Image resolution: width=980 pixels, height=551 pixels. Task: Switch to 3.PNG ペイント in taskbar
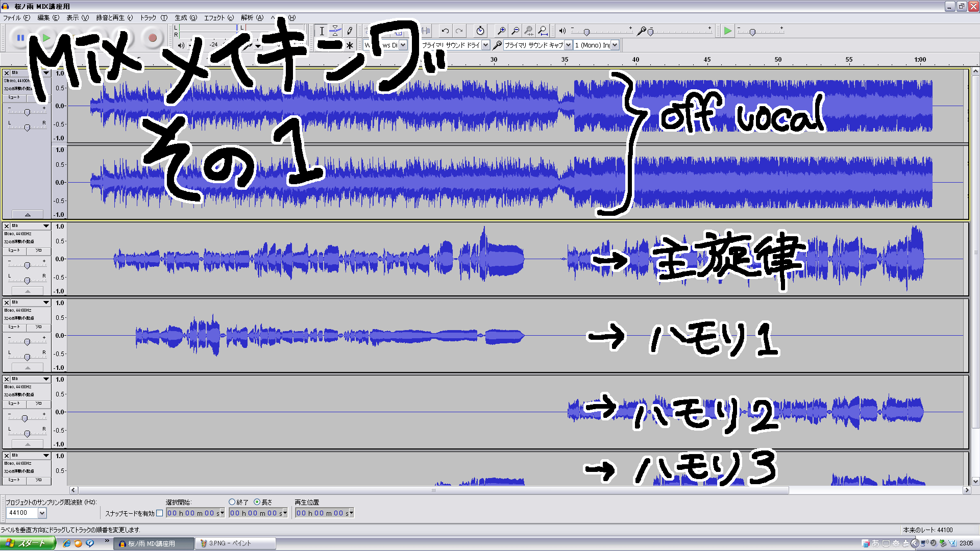(x=235, y=543)
